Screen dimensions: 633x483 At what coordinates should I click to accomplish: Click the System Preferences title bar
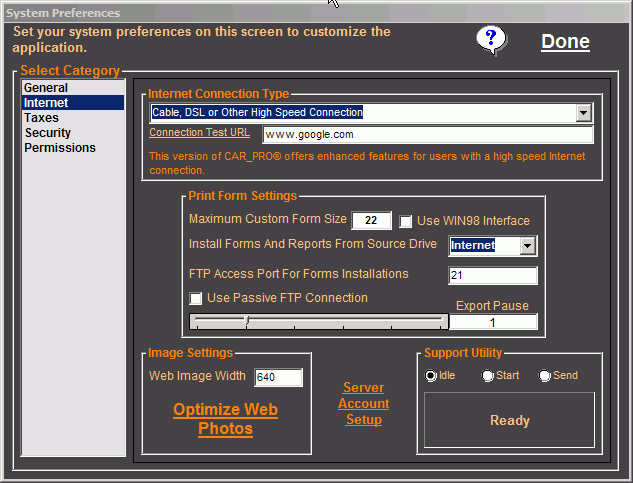coord(316,13)
